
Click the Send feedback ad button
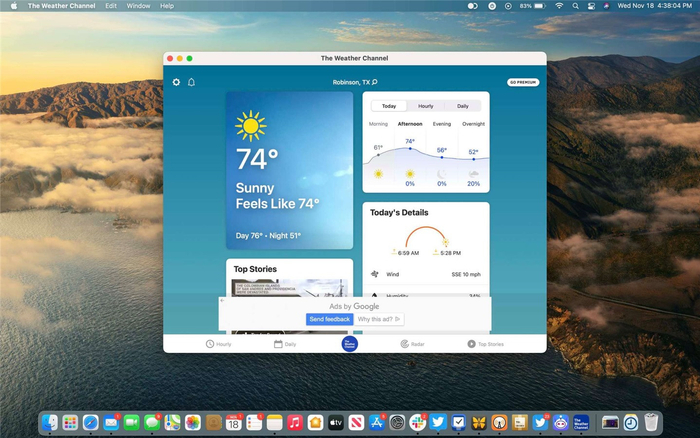pyautogui.click(x=329, y=319)
